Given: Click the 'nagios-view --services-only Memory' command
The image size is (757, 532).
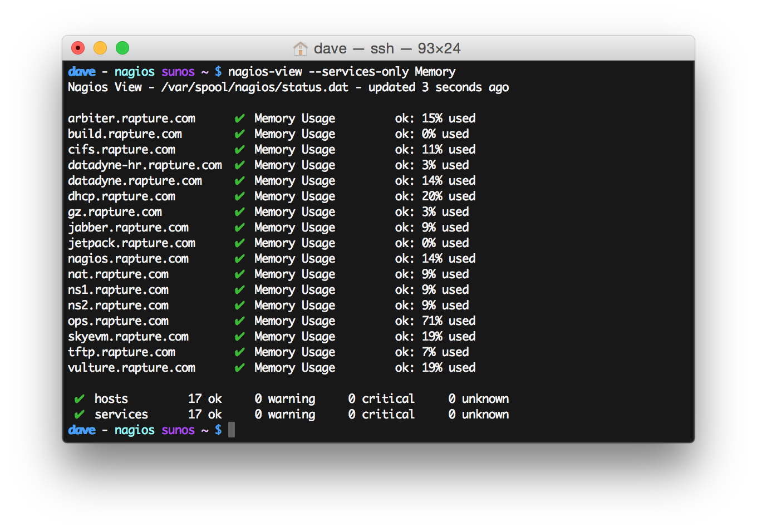Looking at the screenshot, I should [x=342, y=72].
